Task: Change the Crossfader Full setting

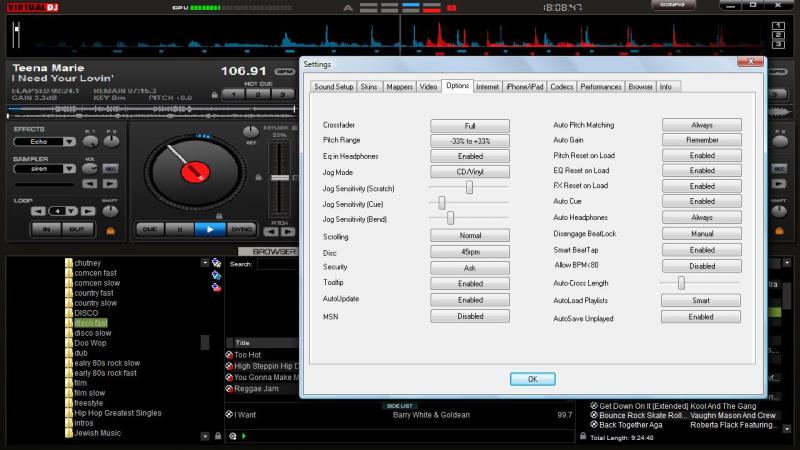Action: click(x=470, y=126)
